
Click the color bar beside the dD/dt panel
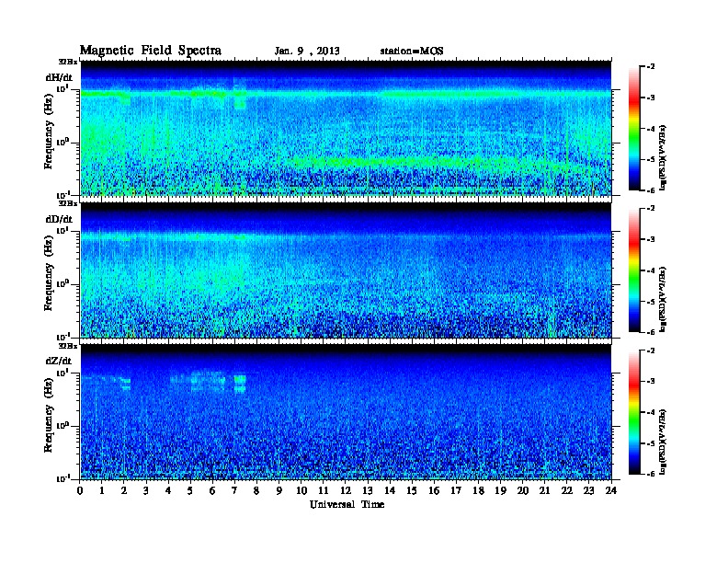click(x=634, y=270)
